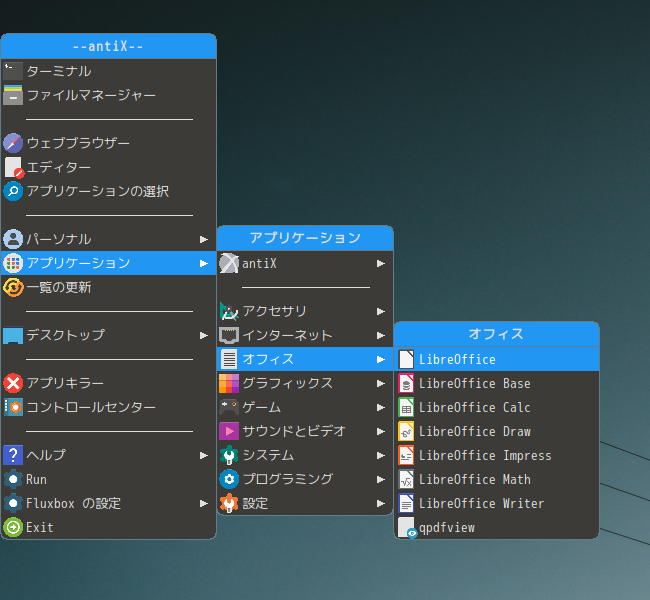Click the 一覧の更新 refresh icon

(x=13, y=287)
